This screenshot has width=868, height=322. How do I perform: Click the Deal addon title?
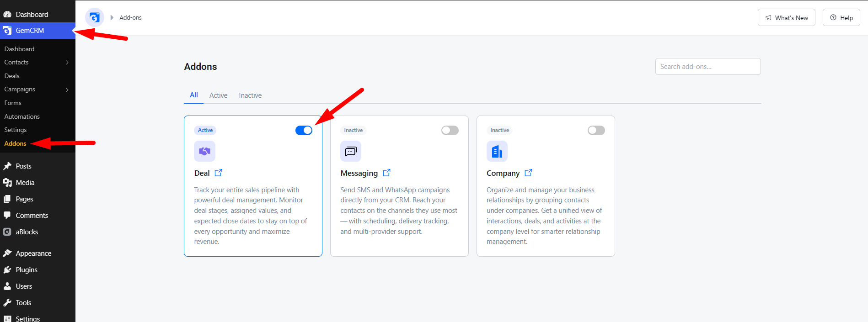[x=202, y=173]
